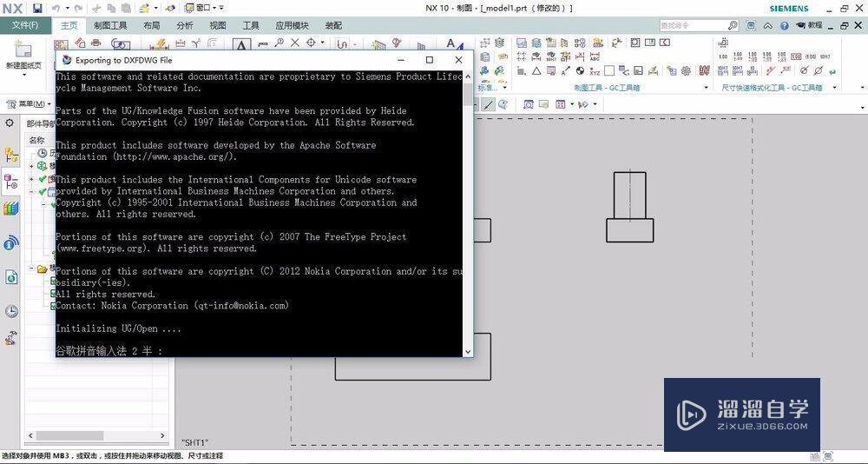868x464 pixels.
Task: Click the 新建图纸页 new sheet icon
Action: coord(23,50)
